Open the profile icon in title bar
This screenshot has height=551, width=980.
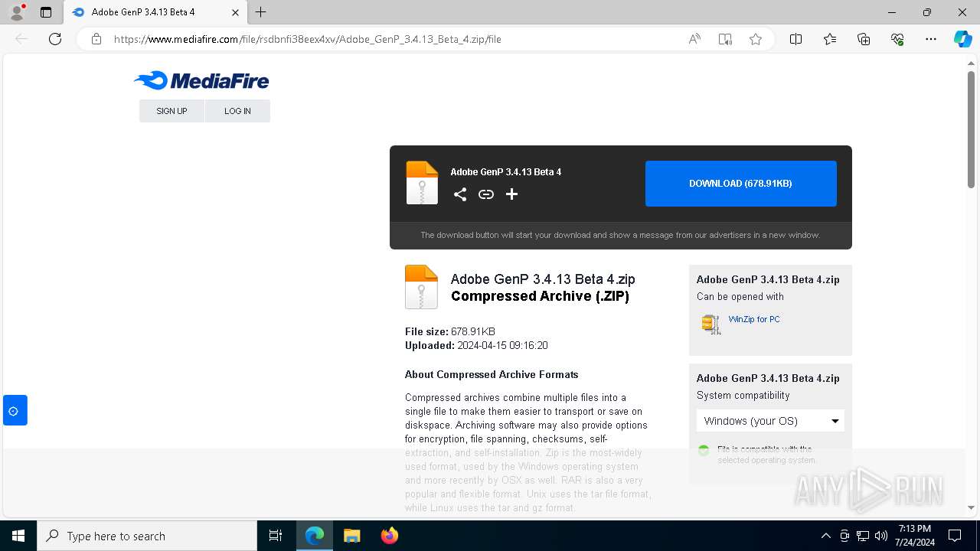click(x=17, y=12)
